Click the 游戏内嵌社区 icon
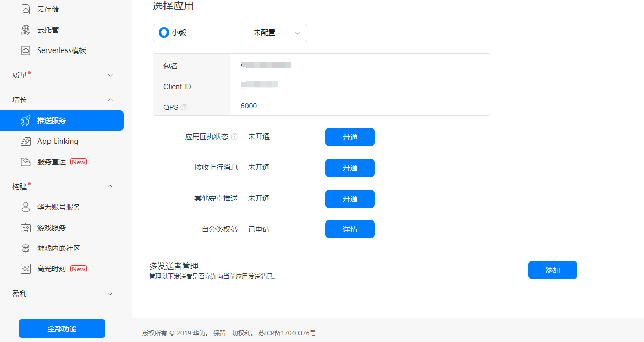The width and height of the screenshot is (644, 342). click(26, 248)
